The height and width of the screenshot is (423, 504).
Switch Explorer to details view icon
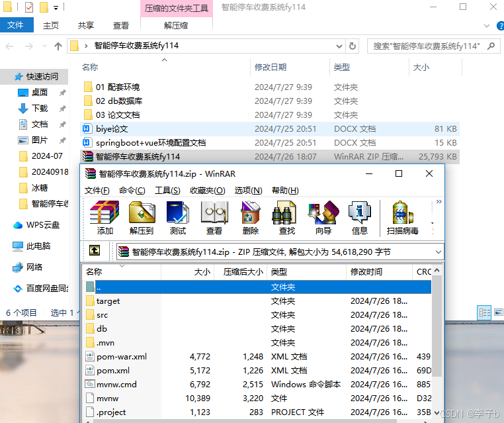[x=484, y=312]
